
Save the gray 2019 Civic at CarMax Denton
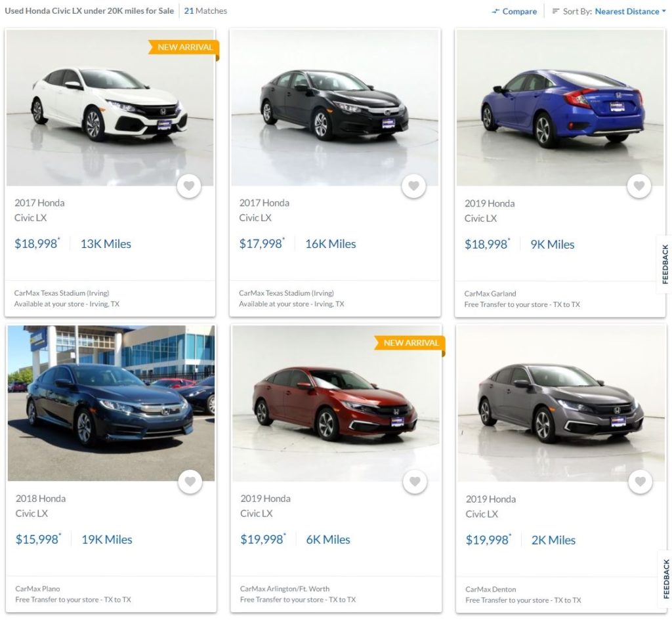[640, 483]
